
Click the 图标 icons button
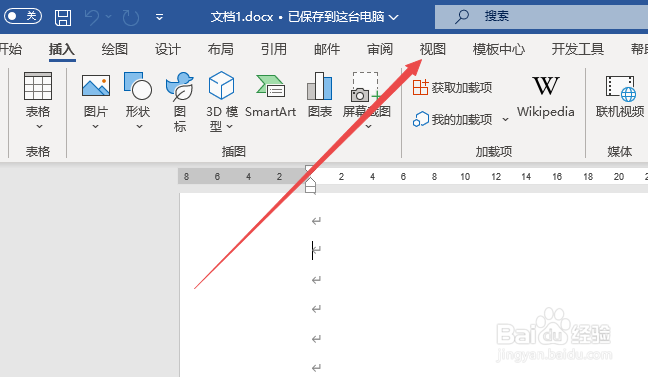tap(180, 101)
